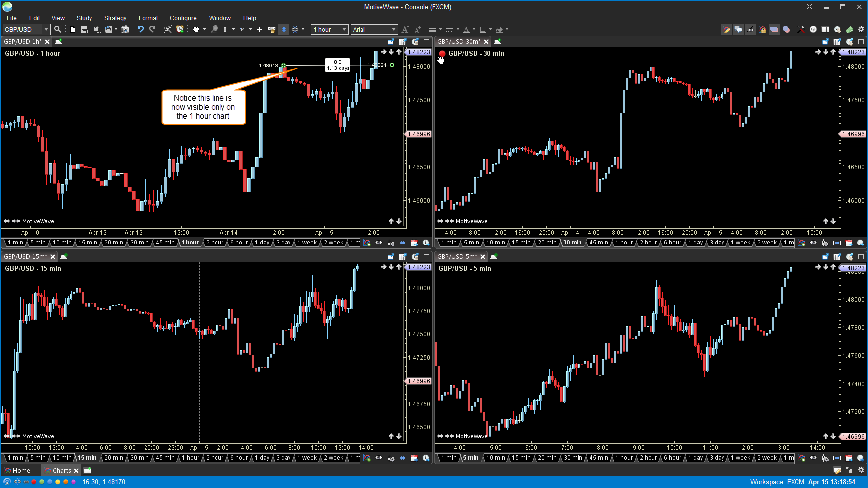Open the add study chart-line icon
The width and height of the screenshot is (868, 488).
[x=168, y=29]
